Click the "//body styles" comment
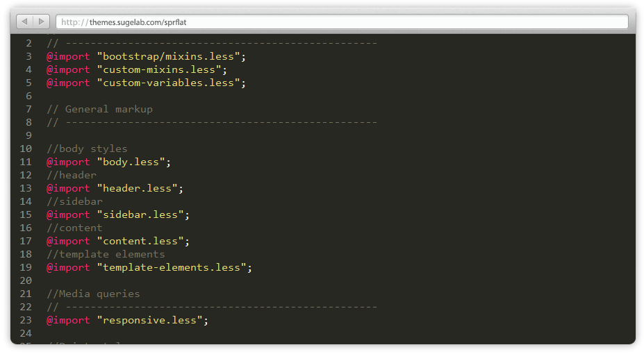 (x=87, y=149)
